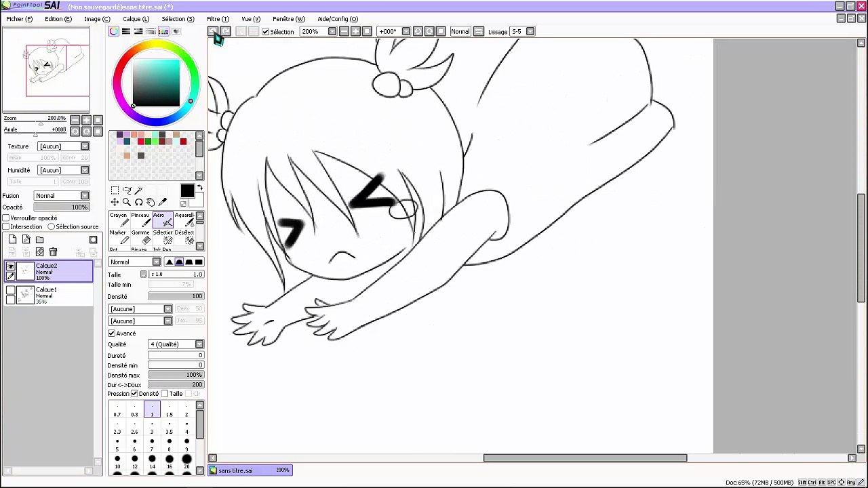Create a new normal layer
This screenshot has height=488, width=868.
(x=12, y=239)
